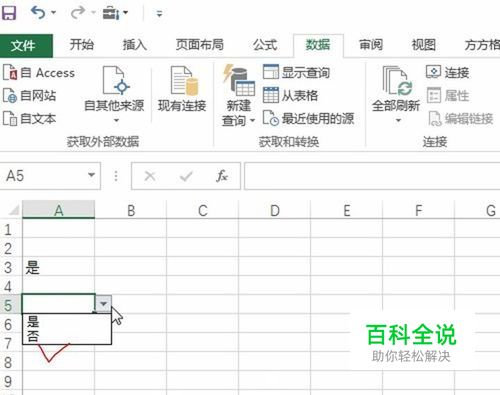Click 最近使用的源

308,119
